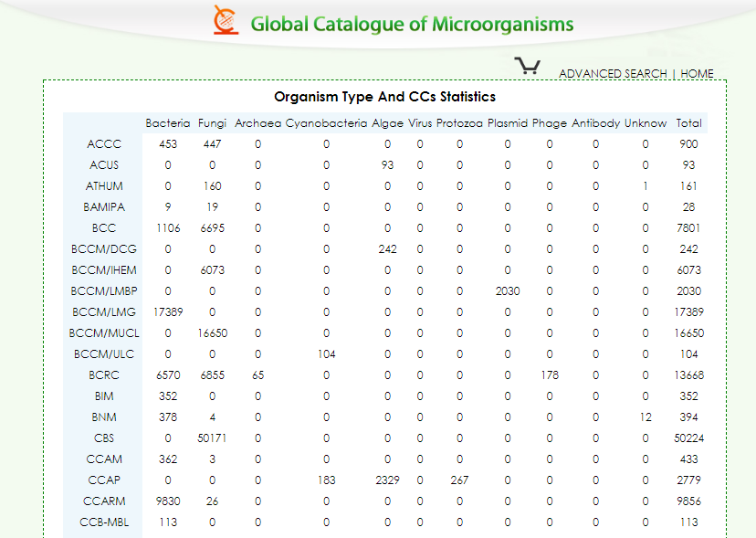This screenshot has height=538, width=756.
Task: Select the Fungi column header
Action: (x=212, y=123)
